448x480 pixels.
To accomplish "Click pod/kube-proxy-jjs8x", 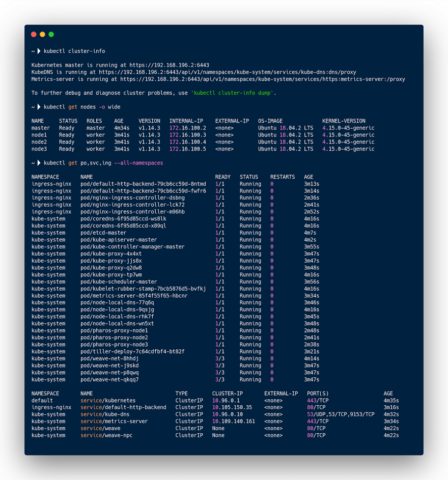I will click(111, 261).
